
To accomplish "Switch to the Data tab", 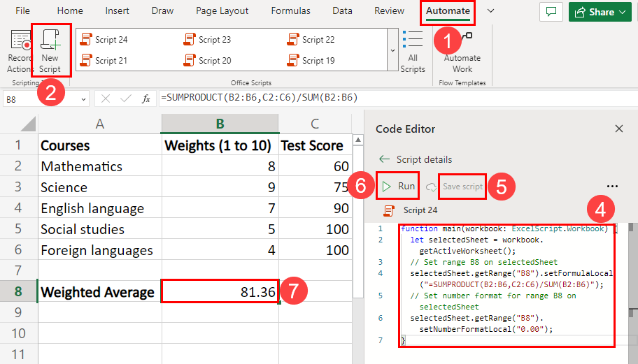I will (342, 11).
